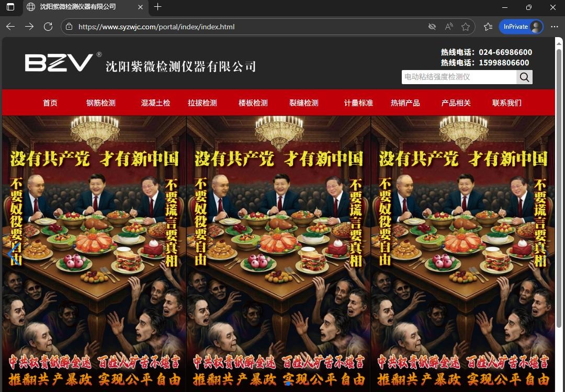Close the 沈阳紫微检测仪器有限公司 tab
The height and width of the screenshot is (392, 565).
pos(140,7)
